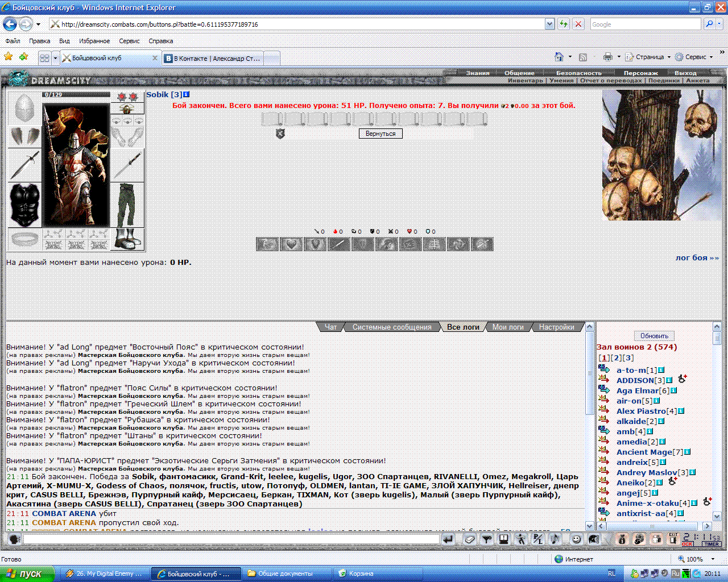The width and height of the screenshot is (728, 582).
Task: Open the Инвентарь menu link
Action: point(526,80)
